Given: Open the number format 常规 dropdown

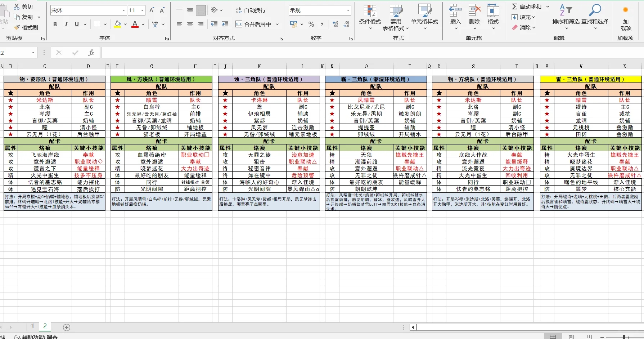Looking at the screenshot, I should (x=348, y=10).
